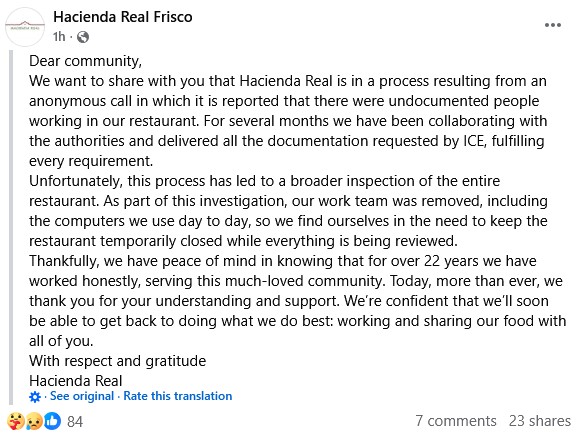581x436 pixels.
Task: Open the Hacienda Real Frisco page name
Action: pos(123,17)
